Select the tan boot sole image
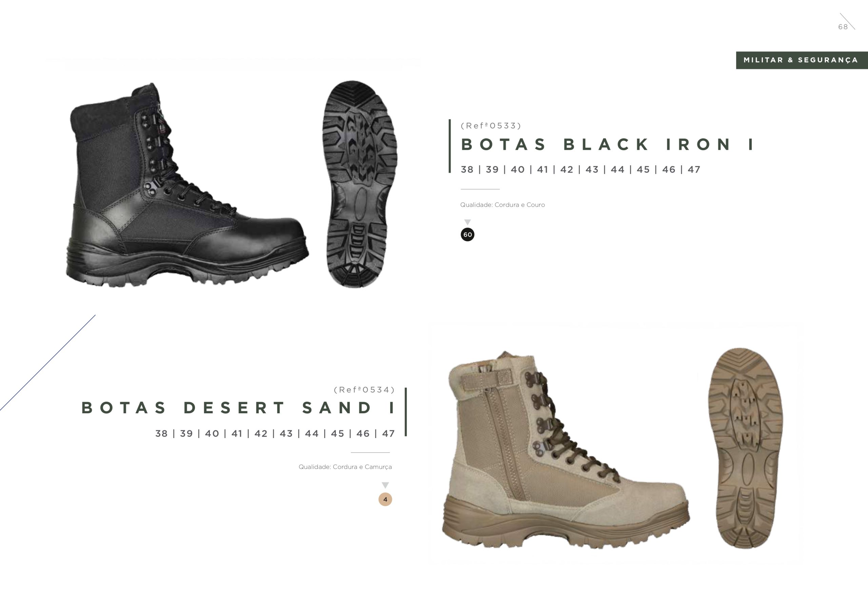 click(x=746, y=448)
